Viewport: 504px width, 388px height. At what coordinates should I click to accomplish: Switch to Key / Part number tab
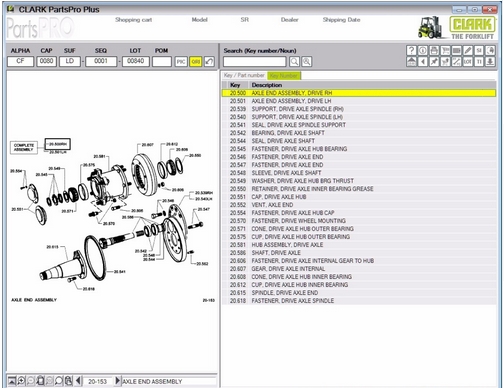point(244,75)
